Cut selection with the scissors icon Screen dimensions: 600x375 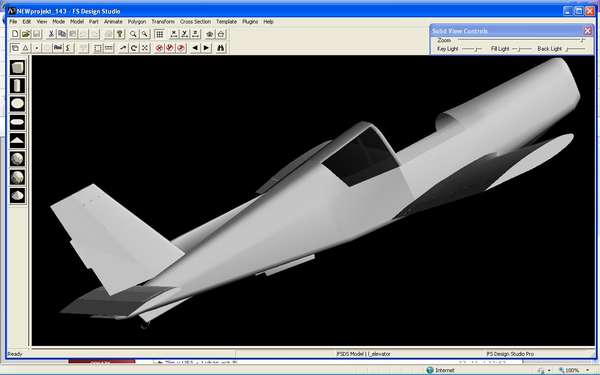pyautogui.click(x=51, y=34)
